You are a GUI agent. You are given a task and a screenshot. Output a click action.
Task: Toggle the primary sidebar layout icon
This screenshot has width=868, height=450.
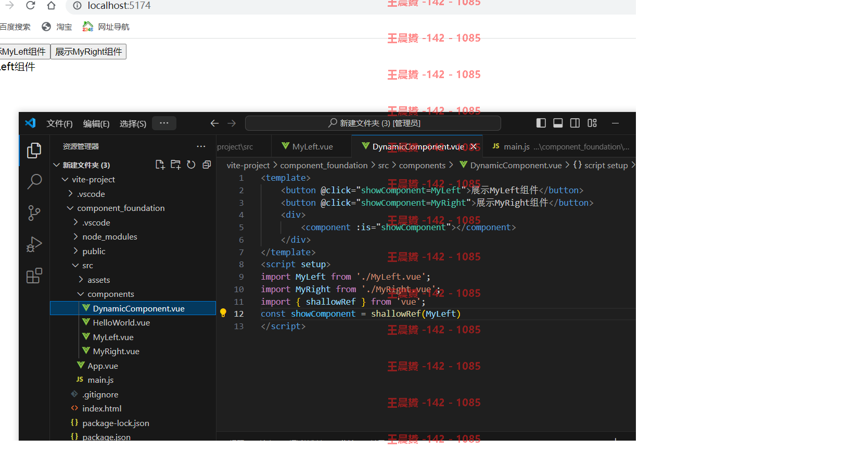541,123
